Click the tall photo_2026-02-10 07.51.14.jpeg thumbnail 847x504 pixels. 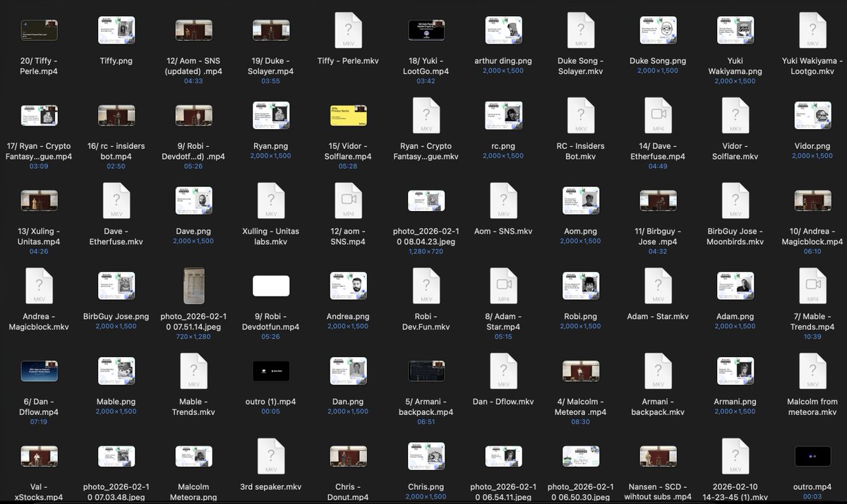pyautogui.click(x=193, y=286)
